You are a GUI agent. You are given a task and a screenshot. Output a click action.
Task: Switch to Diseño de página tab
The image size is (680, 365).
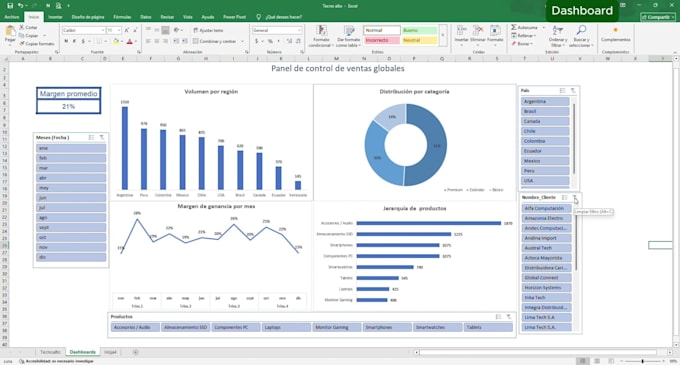coord(88,17)
